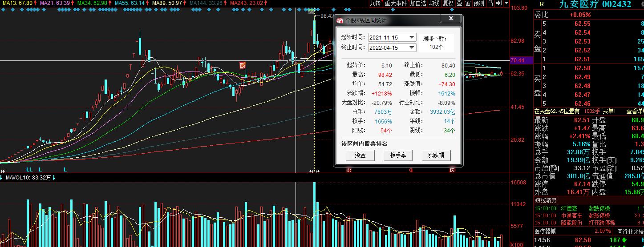Add stock via 加自选 button

(418, 3)
